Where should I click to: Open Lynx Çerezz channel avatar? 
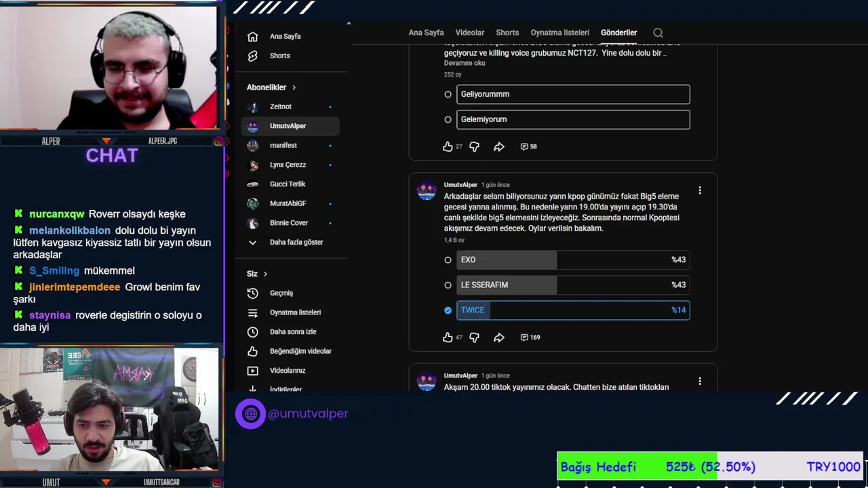pyautogui.click(x=253, y=165)
